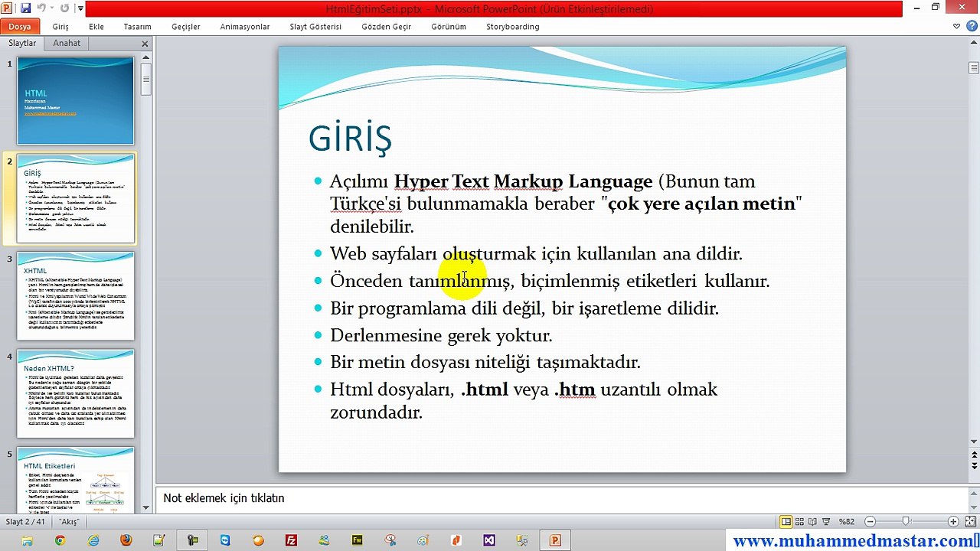The width and height of the screenshot is (980, 551).
Task: Open Windows Explorer from the taskbar
Action: click(x=27, y=541)
